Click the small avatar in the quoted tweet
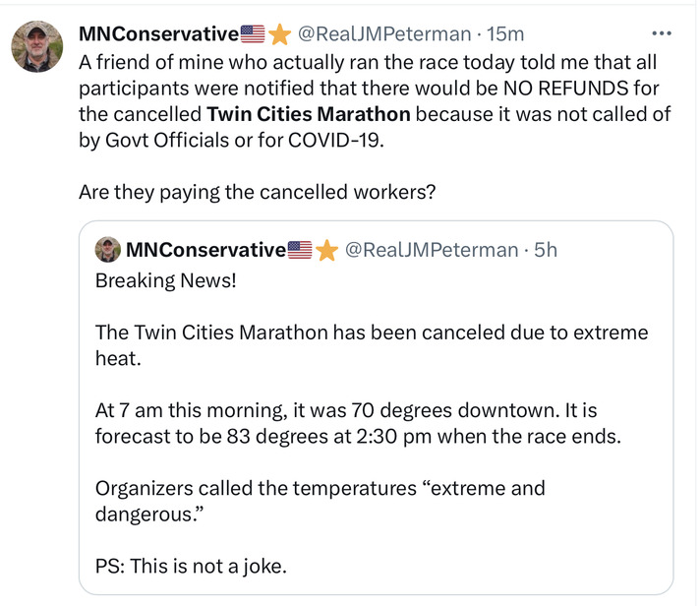700x606 pixels. click(107, 250)
